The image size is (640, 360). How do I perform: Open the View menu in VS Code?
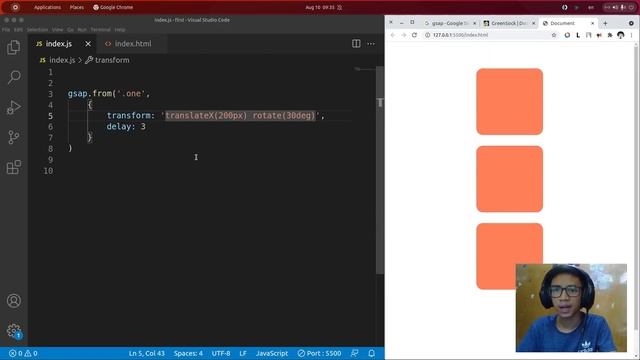tap(58, 30)
